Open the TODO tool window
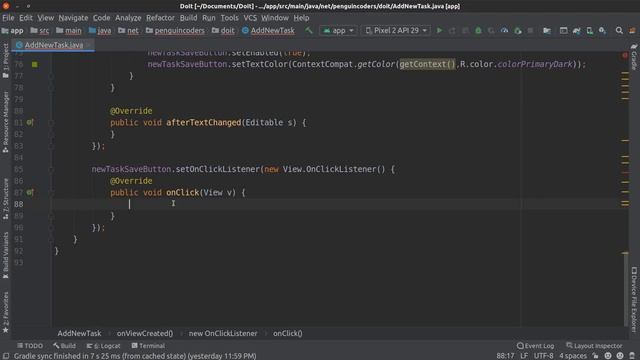 tap(30, 346)
